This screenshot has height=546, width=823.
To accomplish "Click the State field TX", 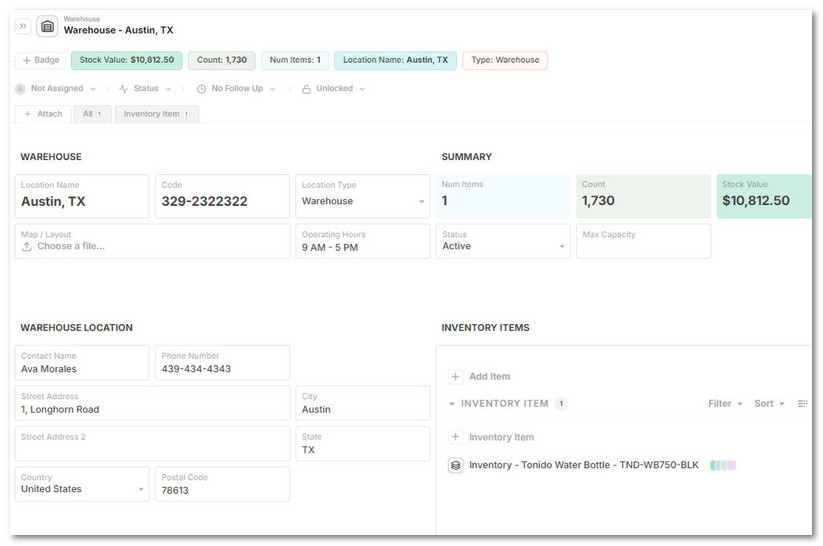I will 363,444.
